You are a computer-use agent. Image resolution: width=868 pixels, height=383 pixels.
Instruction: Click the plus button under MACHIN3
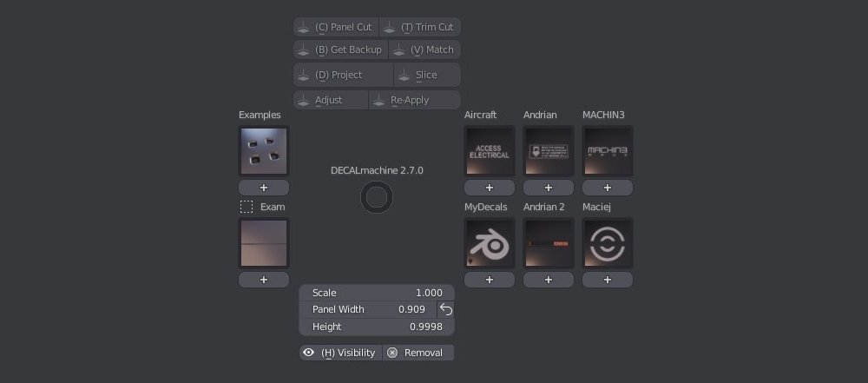tap(608, 188)
